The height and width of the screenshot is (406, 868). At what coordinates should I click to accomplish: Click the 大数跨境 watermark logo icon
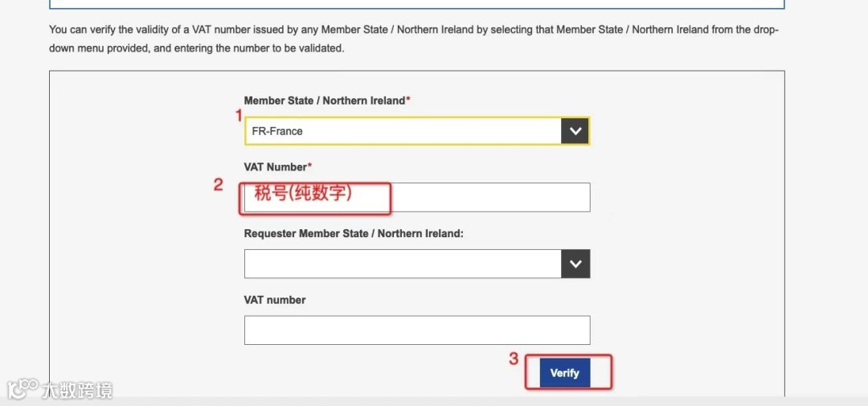23,389
